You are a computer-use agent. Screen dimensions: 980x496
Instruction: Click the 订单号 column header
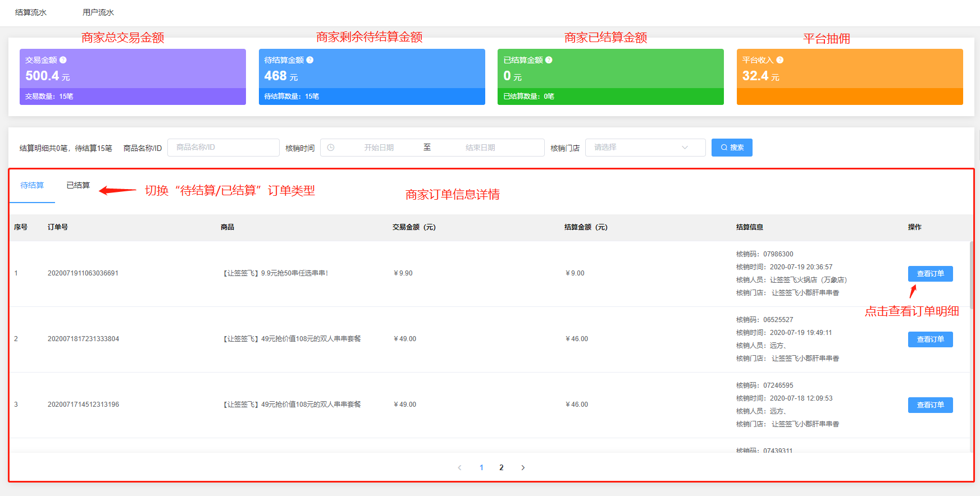tap(58, 227)
